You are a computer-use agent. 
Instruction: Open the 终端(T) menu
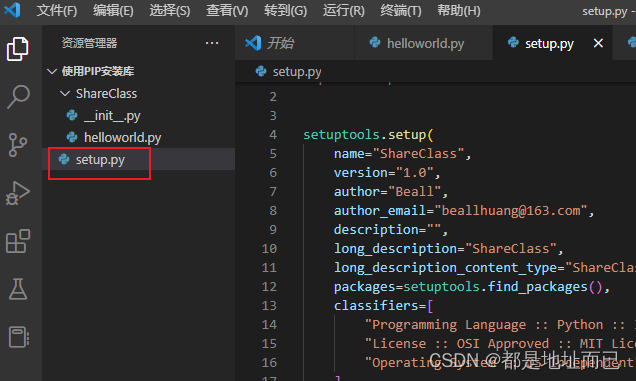[401, 11]
